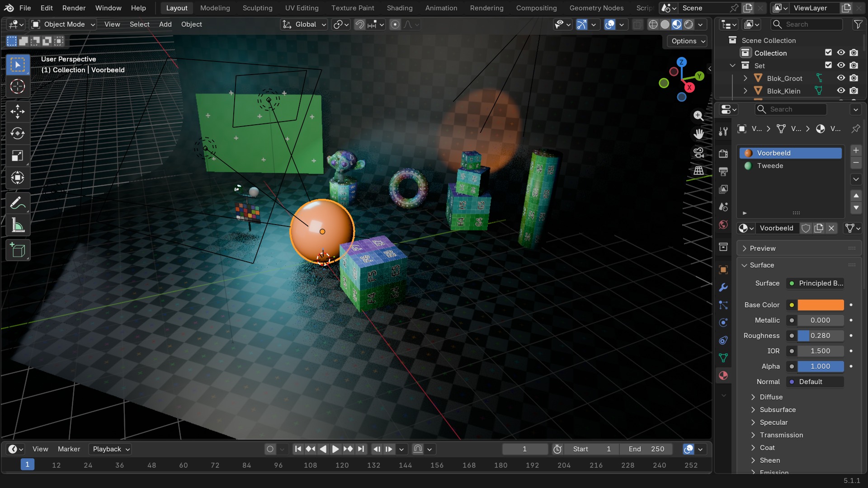
Task: Open Render properties tab
Action: click(723, 154)
